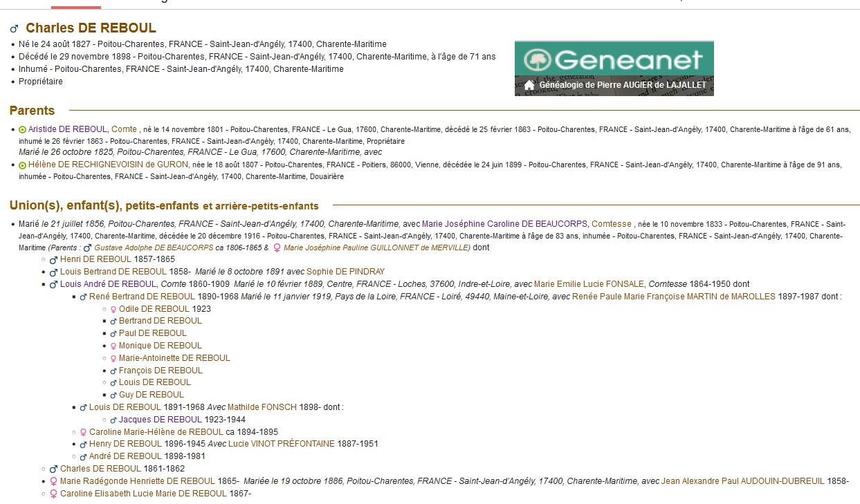Viewport: 860px width, 504px height.
Task: Click the home icon in Geneanet banner
Action: 529,85
